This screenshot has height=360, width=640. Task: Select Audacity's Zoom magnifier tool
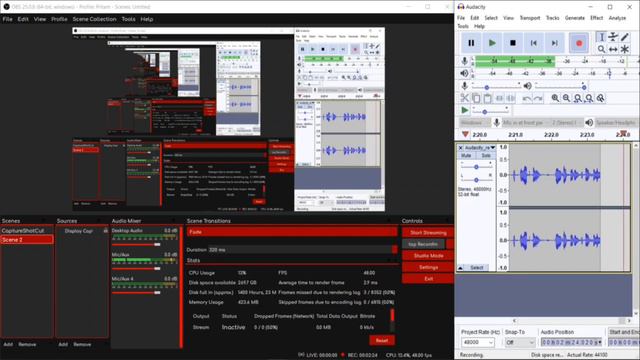coord(601,49)
